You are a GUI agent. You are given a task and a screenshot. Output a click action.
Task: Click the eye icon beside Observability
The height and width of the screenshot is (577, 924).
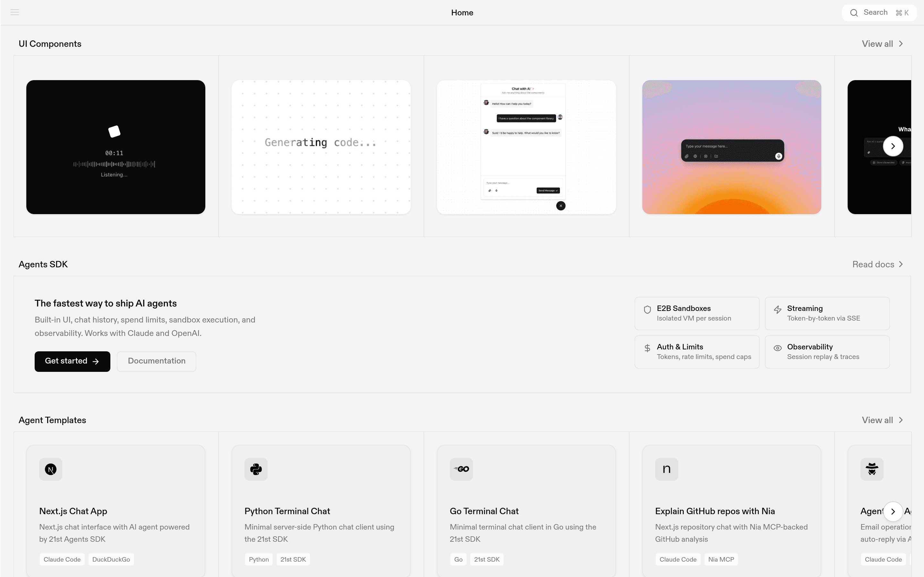point(777,348)
